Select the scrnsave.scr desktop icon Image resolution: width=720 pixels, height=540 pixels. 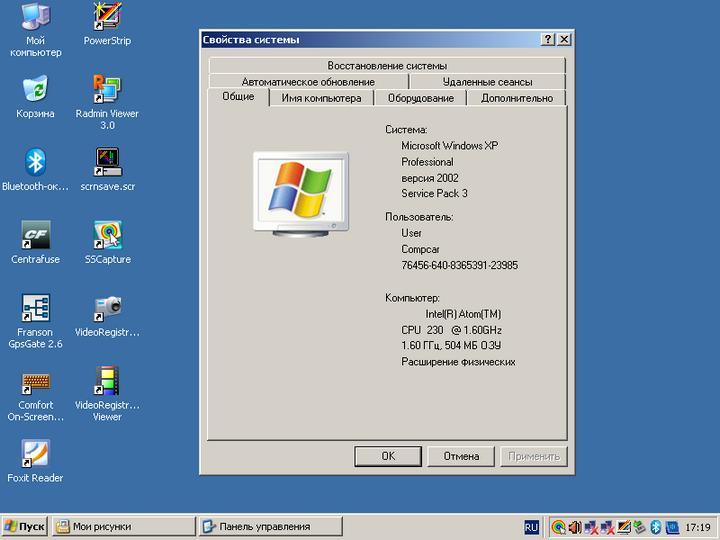click(107, 162)
